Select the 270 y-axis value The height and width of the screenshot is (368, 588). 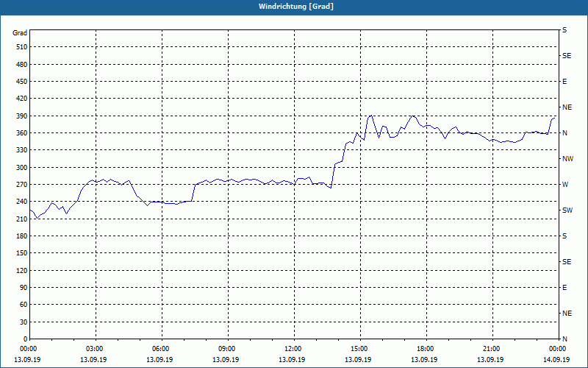[x=22, y=185]
